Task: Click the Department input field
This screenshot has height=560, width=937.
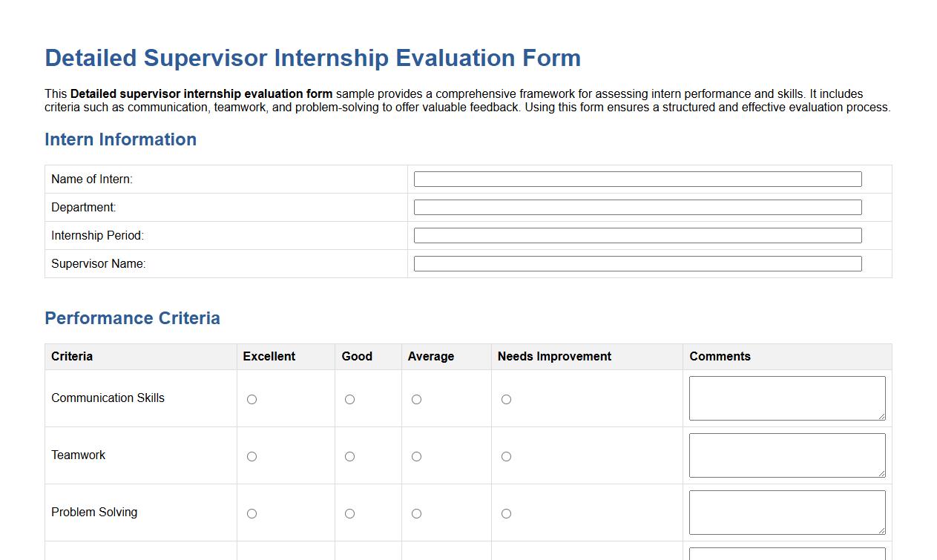Action: click(638, 207)
